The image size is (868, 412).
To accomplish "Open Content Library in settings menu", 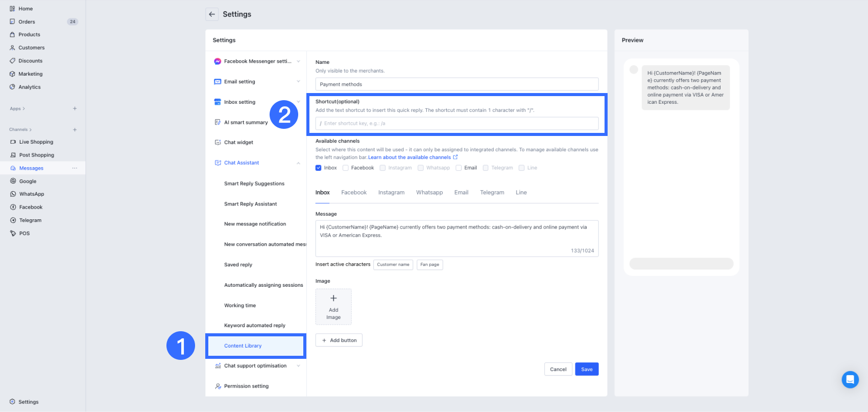I will coord(243,346).
